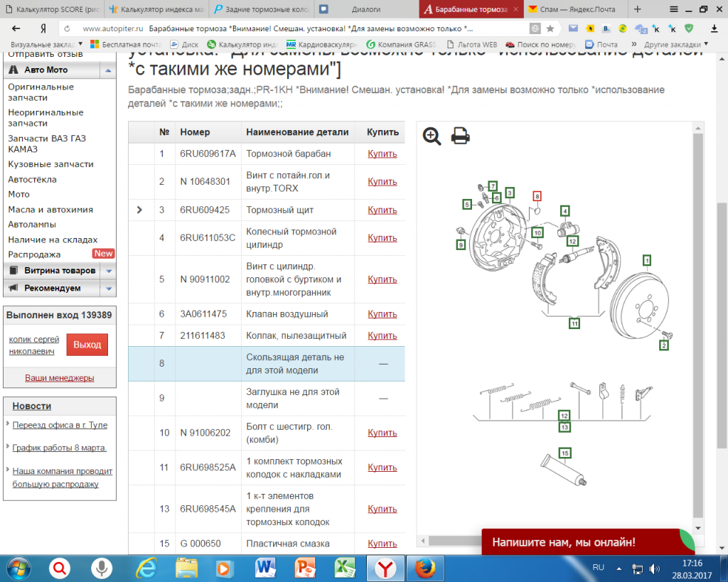The image size is (728, 582).
Task: Click part label 15 on the grease tube
Action: [x=565, y=453]
